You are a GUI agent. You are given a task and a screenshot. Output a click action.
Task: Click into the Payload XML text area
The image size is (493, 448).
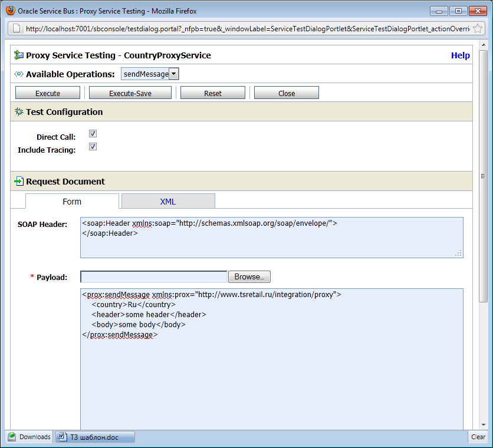tap(272, 359)
